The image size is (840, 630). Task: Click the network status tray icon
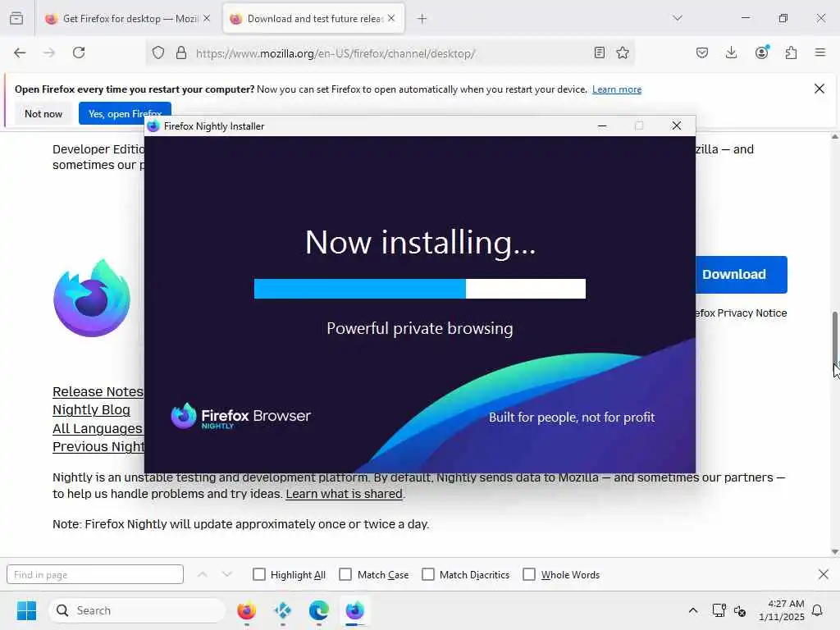(x=719, y=610)
